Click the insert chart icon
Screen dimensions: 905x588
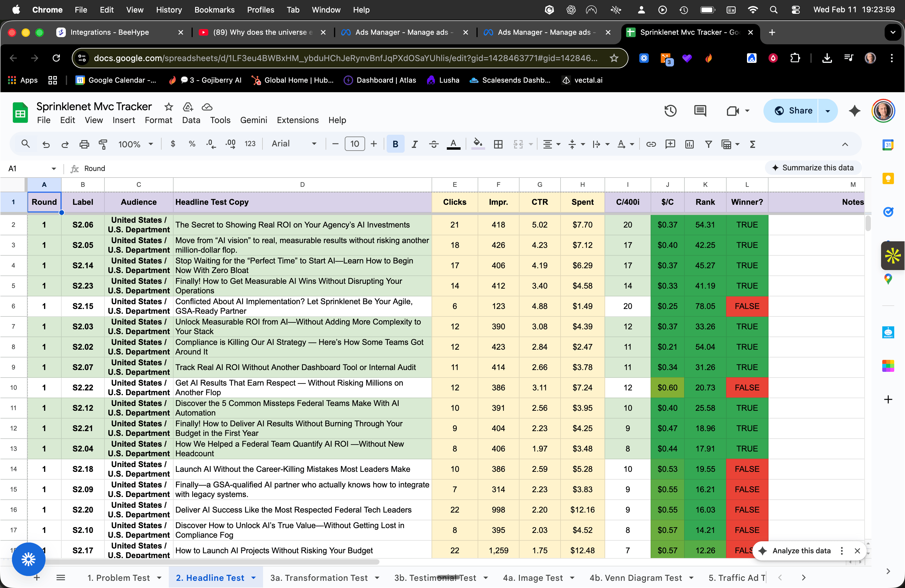tap(689, 144)
